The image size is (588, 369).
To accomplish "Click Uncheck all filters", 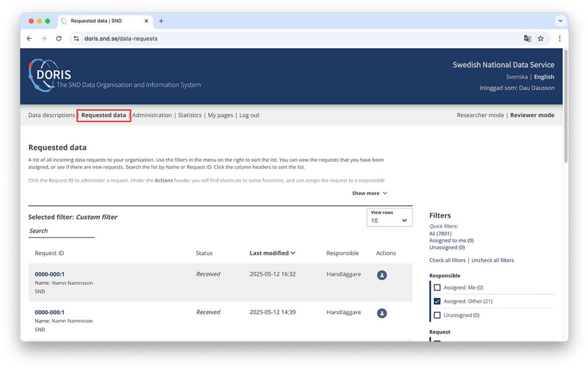I will [x=492, y=261].
